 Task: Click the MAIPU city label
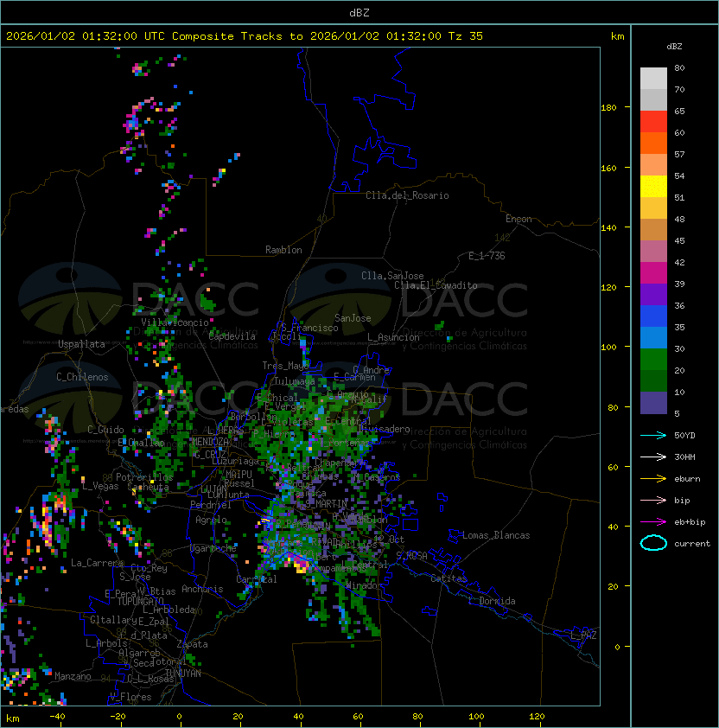[239, 475]
